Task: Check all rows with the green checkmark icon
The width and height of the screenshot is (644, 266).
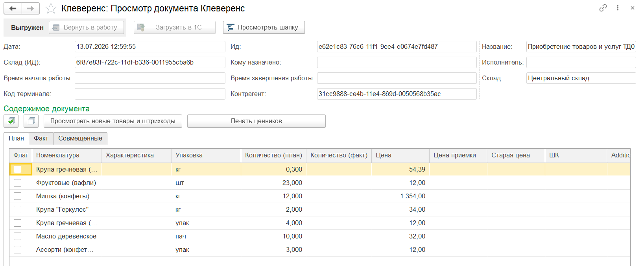Action: tap(11, 121)
